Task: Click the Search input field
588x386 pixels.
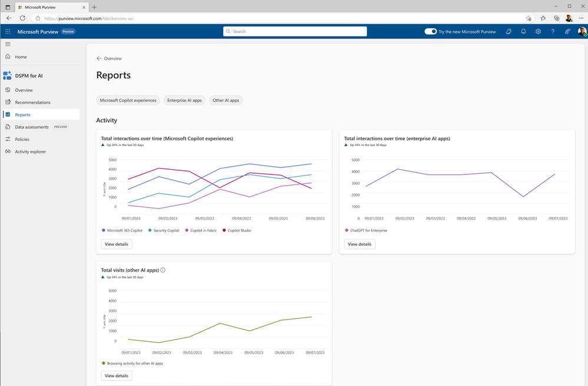Action: click(x=295, y=32)
